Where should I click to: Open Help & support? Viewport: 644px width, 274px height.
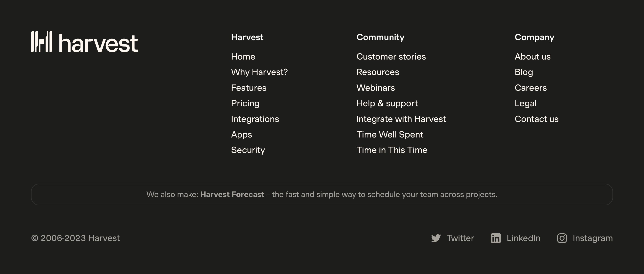[387, 103]
